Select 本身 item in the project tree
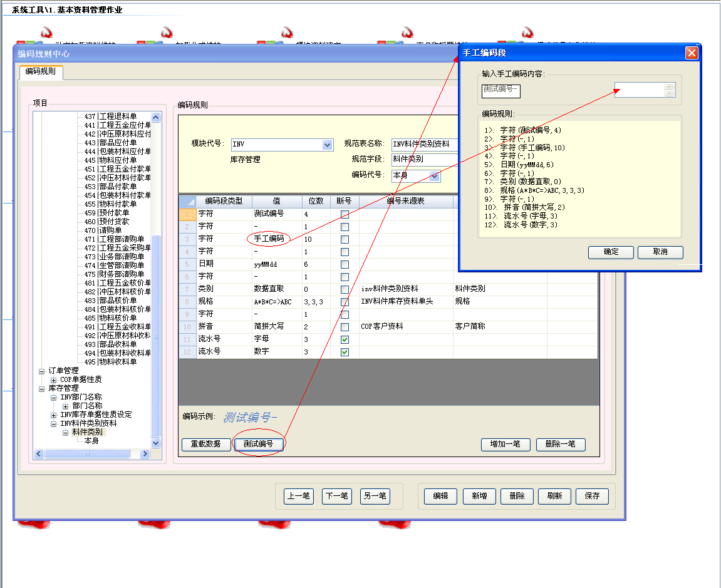721x588 pixels. (91, 441)
